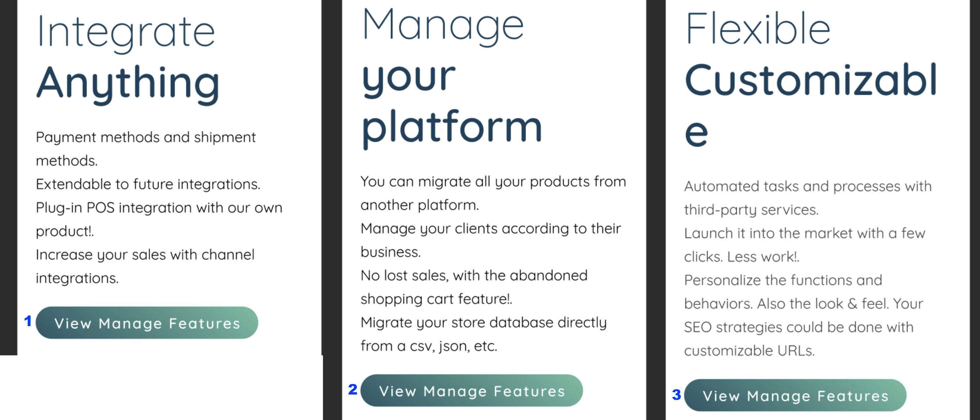Click View Manage Features under Integrate Anything
This screenshot has height=420, width=980.
pyautogui.click(x=148, y=323)
